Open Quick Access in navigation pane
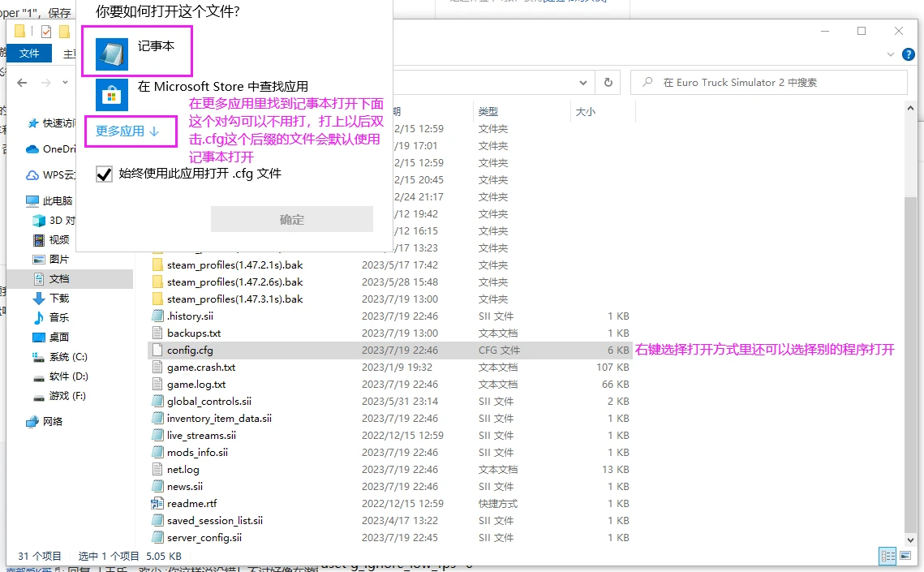The height and width of the screenshot is (572, 924). pos(52,123)
